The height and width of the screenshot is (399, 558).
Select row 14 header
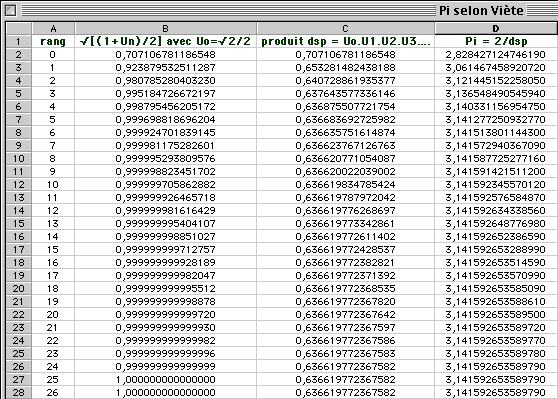(19, 210)
